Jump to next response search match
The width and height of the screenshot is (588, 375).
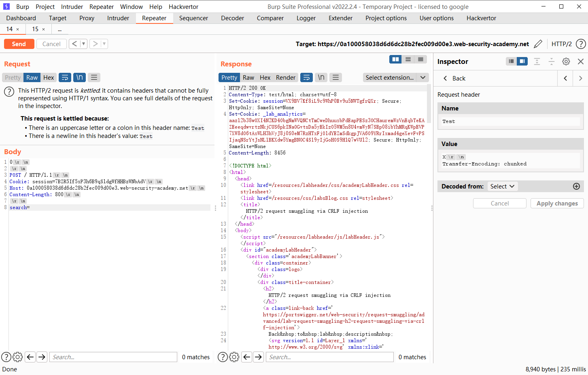(258, 357)
